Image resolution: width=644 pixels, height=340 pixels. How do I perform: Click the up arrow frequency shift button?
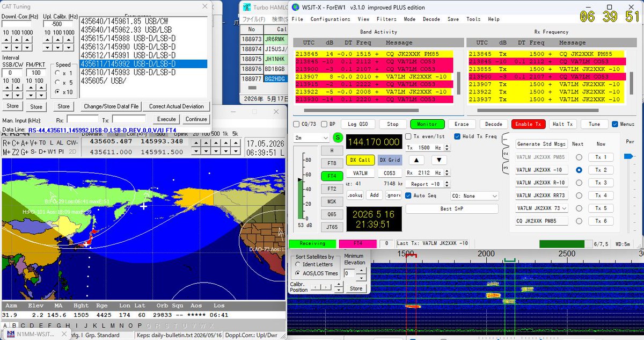coord(416,160)
